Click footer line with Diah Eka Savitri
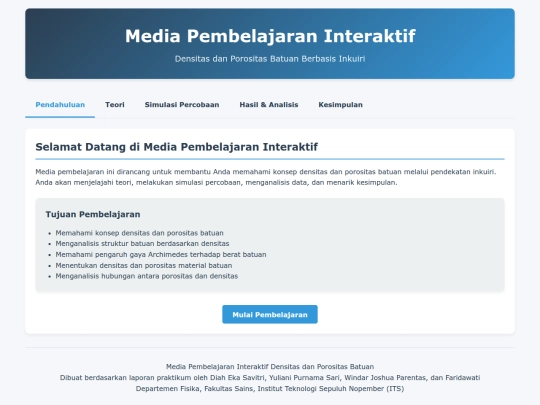 [x=270, y=378]
